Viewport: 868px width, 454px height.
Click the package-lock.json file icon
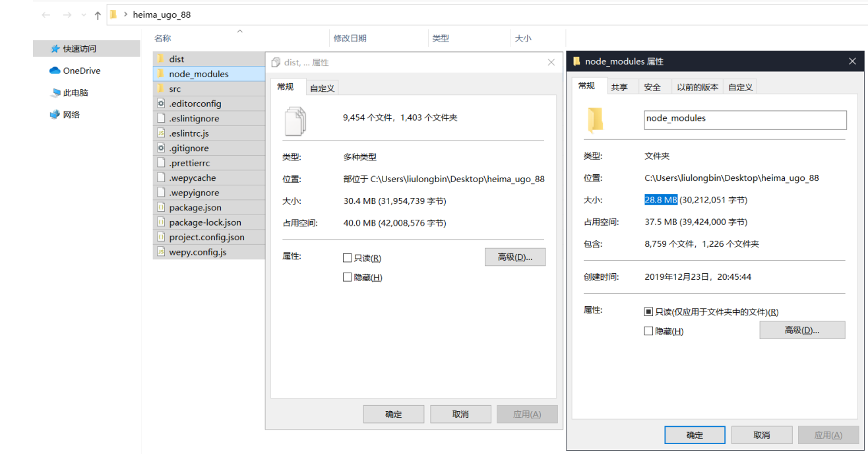[x=160, y=222]
